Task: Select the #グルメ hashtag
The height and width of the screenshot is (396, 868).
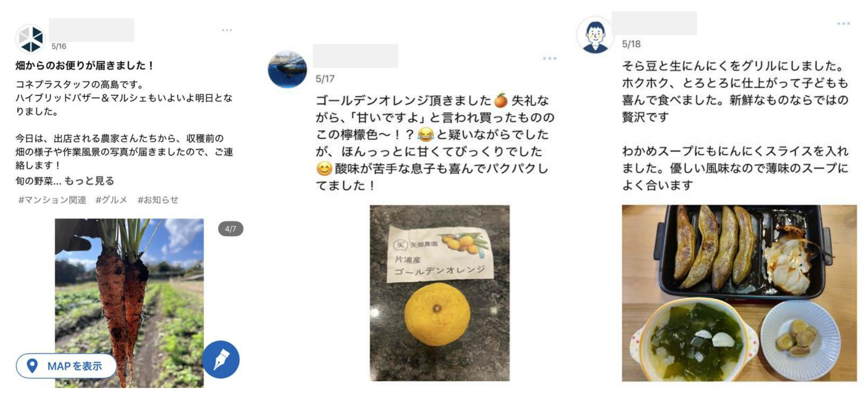Action: pyautogui.click(x=111, y=200)
